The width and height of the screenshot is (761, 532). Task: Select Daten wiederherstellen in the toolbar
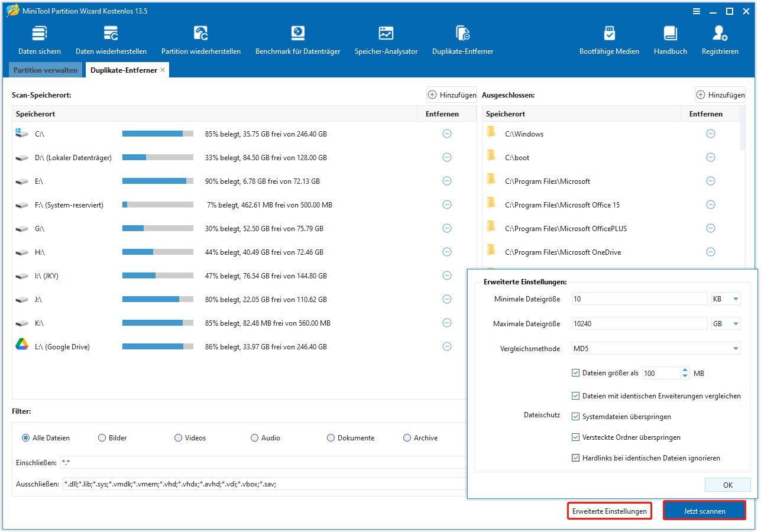[111, 39]
